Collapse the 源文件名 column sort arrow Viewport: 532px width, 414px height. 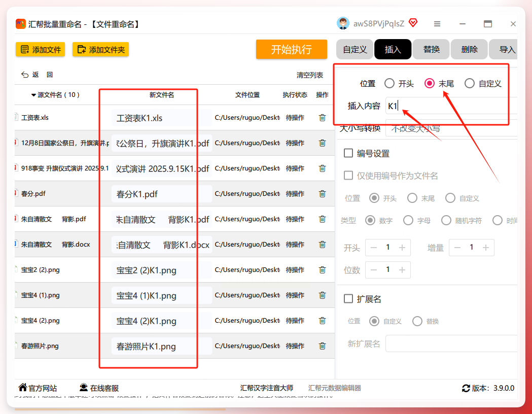click(33, 95)
